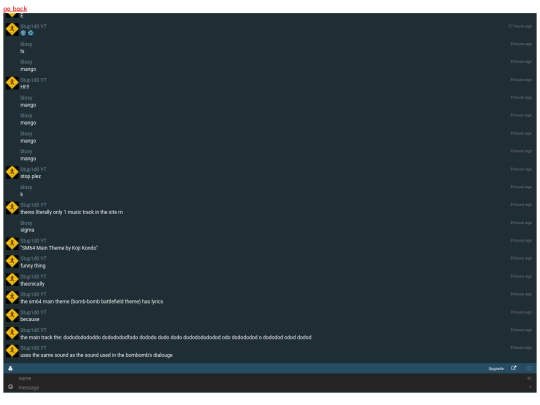The width and height of the screenshot is (540, 405).
Task: Click avatar beside the 'Hi!!!' message
Action: pos(12,83)
